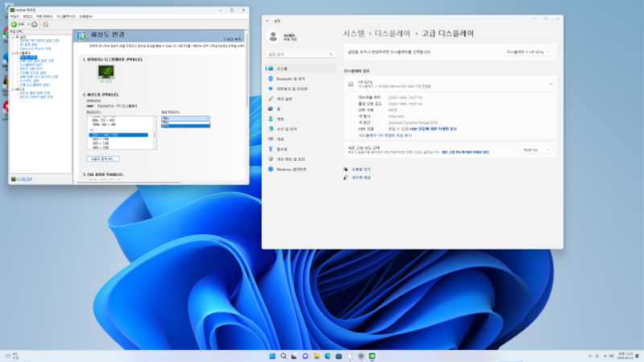This screenshot has height=362, width=644.
Task: Open the Edit (편집) menu in NVIDIA
Action: [27, 16]
